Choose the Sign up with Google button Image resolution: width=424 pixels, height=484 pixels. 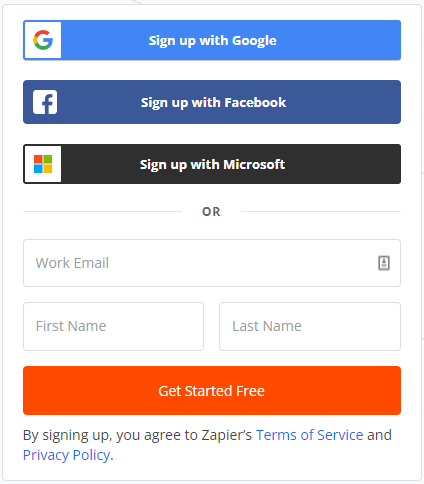point(212,40)
